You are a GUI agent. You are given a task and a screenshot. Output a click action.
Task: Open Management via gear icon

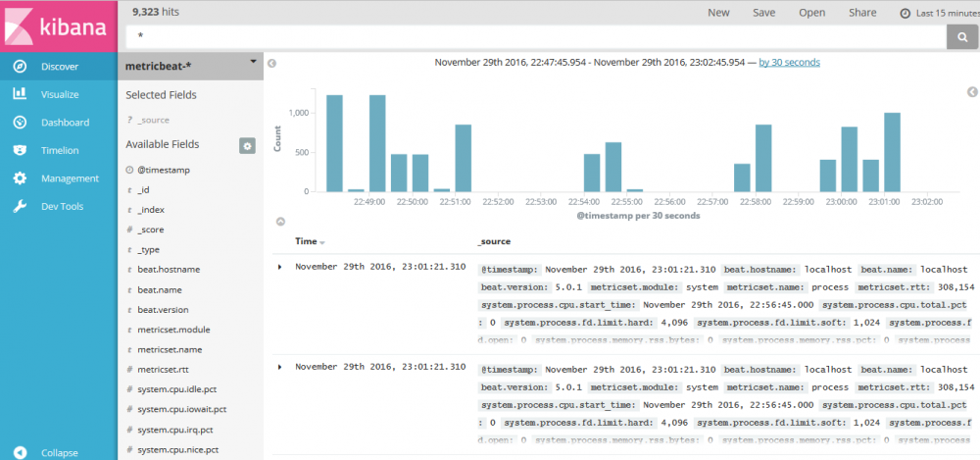click(20, 179)
